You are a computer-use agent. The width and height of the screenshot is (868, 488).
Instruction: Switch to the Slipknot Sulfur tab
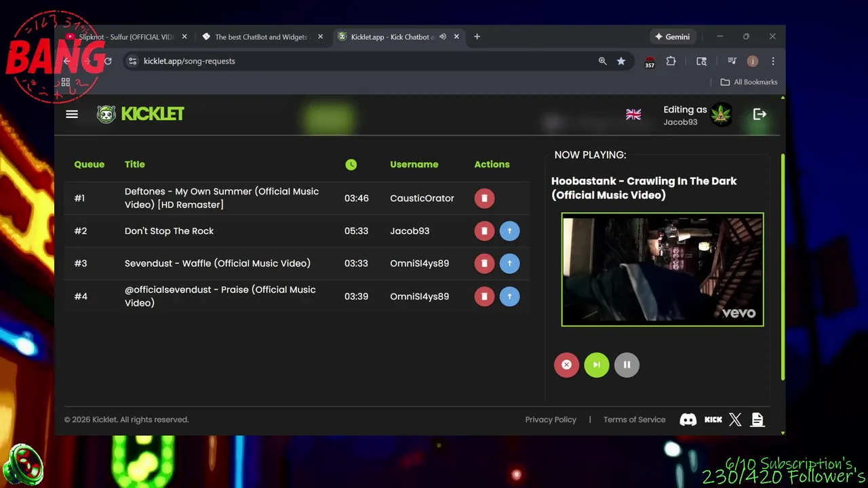(126, 37)
